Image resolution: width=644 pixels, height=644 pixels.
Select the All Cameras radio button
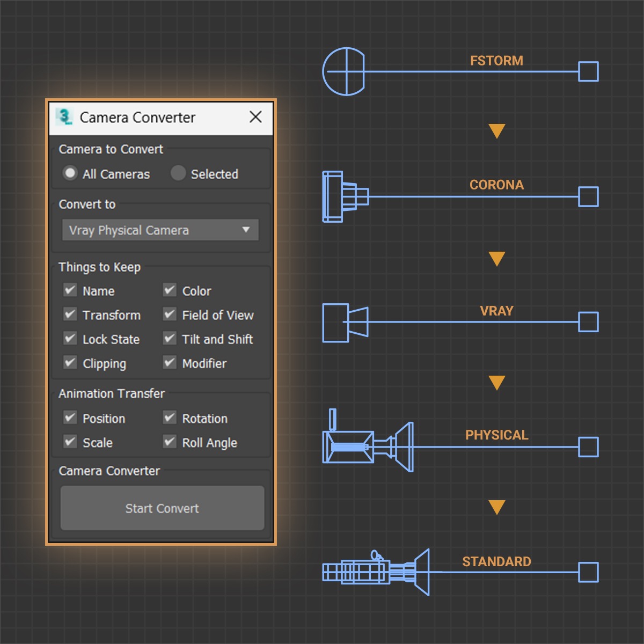tap(70, 173)
